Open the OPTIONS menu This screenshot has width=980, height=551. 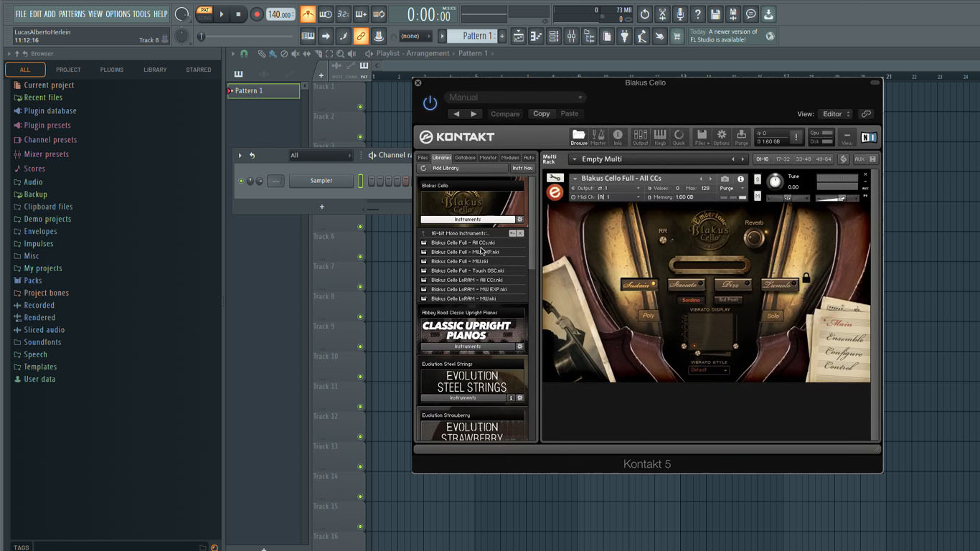118,14
